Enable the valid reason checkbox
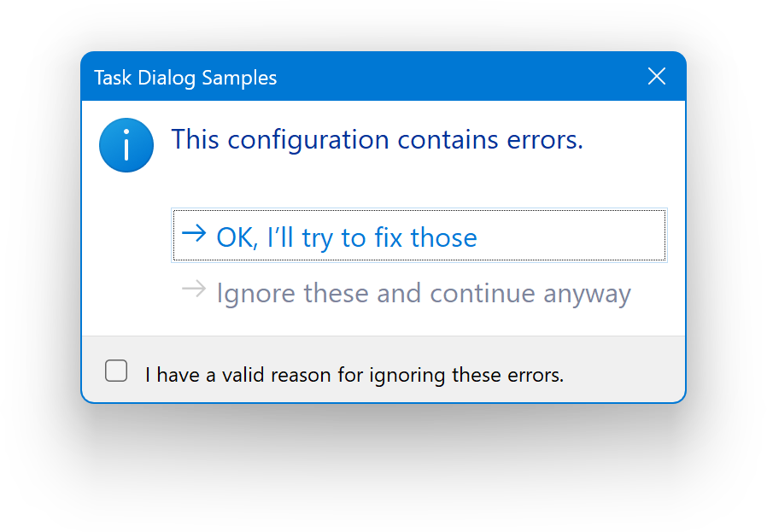The height and width of the screenshot is (532, 767). pyautogui.click(x=116, y=371)
